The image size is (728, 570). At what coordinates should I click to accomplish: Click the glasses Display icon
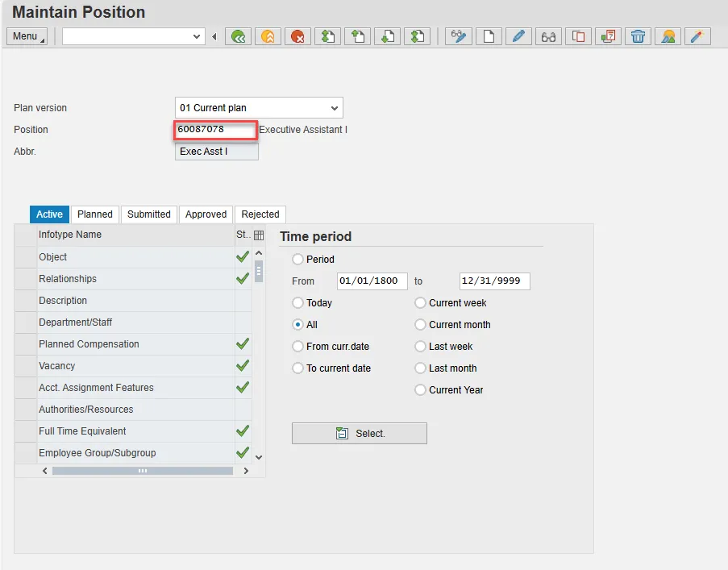(x=548, y=36)
